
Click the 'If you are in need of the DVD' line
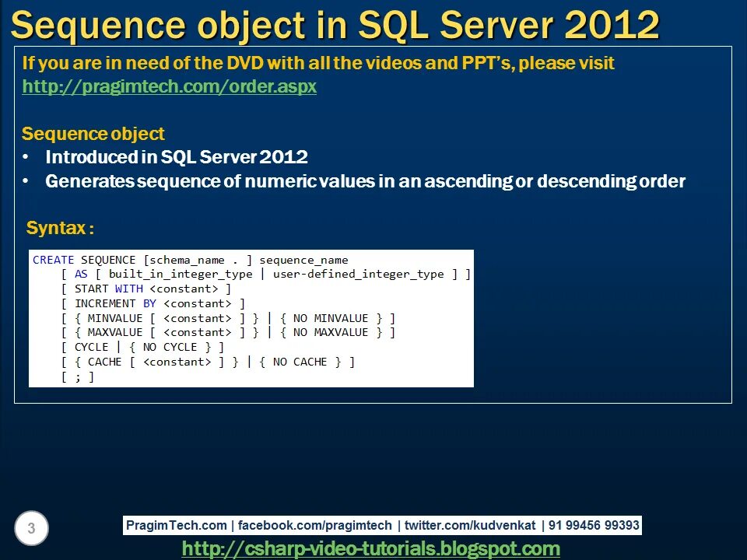(x=318, y=63)
